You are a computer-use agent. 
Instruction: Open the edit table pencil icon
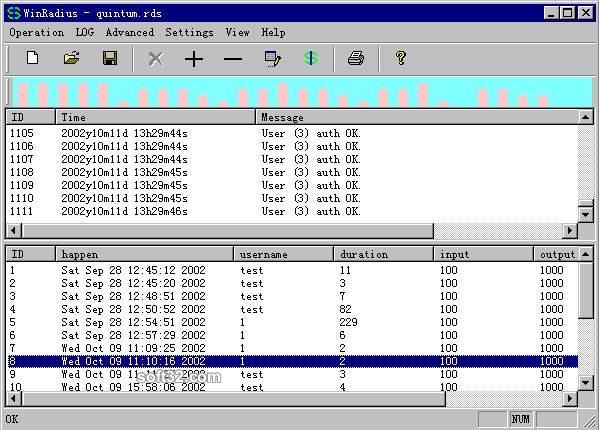tap(272, 59)
